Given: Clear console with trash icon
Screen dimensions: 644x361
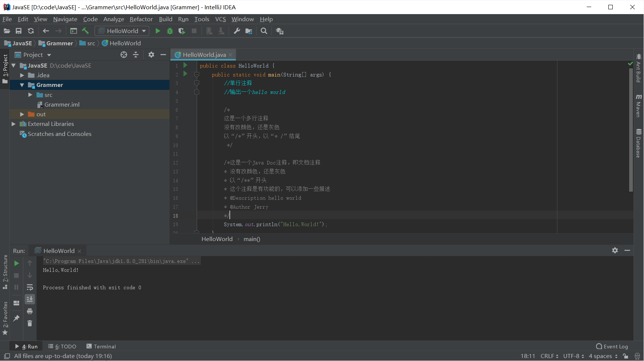Looking at the screenshot, I should click(30, 323).
